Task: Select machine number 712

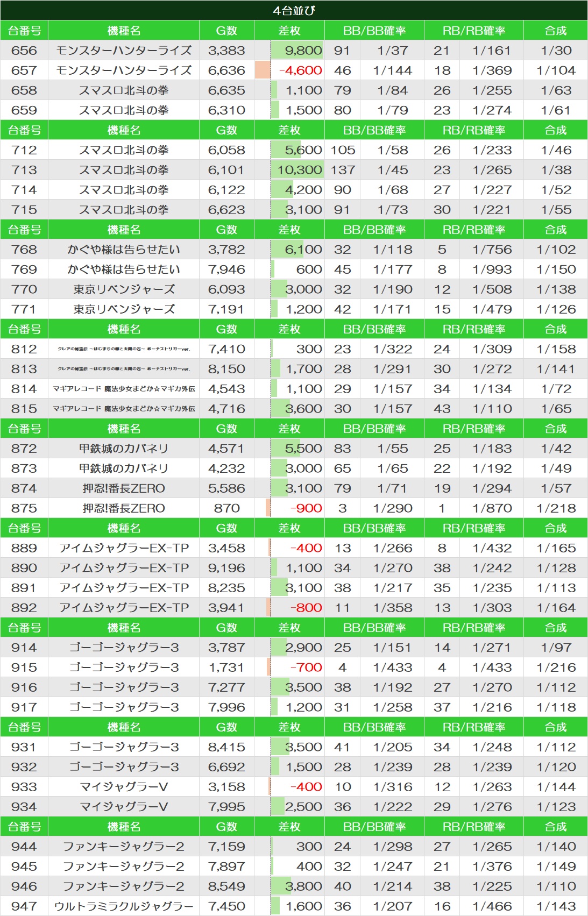Action: tap(24, 150)
